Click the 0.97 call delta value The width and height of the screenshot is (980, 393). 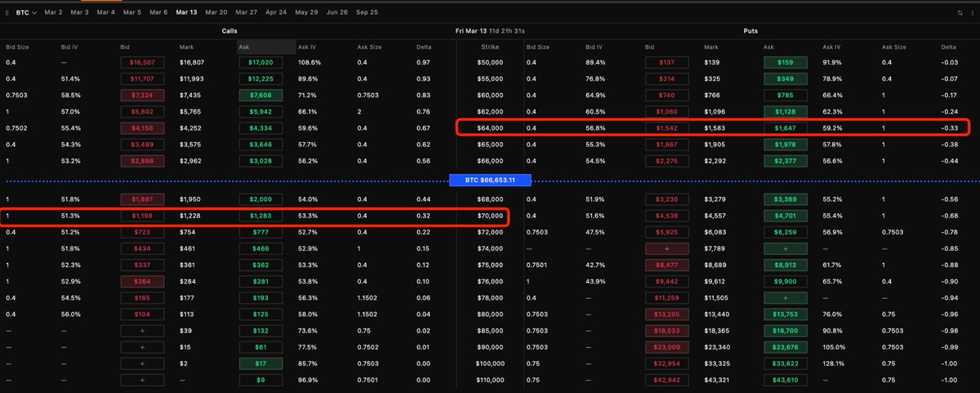coord(423,62)
